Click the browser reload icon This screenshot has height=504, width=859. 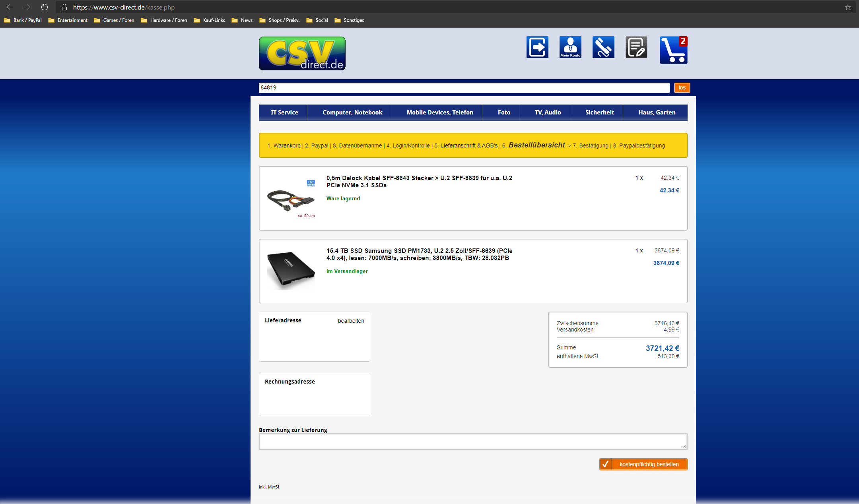click(45, 7)
